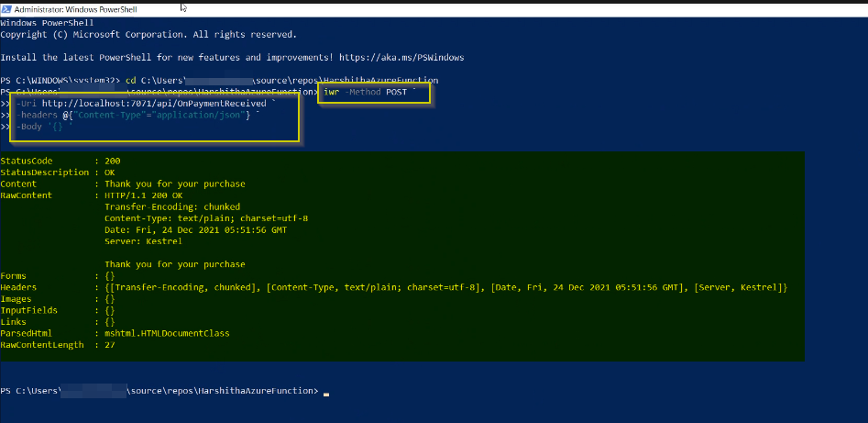Image resolution: width=868 pixels, height=423 pixels.
Task: Click '[Server, Kestrel]' in the Headers row
Action: (x=738, y=287)
